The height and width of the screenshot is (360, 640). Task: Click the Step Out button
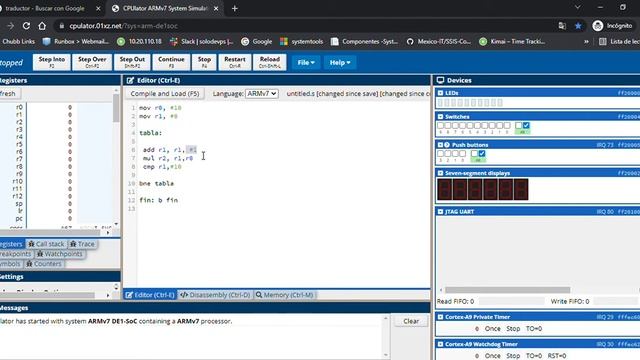(x=132, y=62)
